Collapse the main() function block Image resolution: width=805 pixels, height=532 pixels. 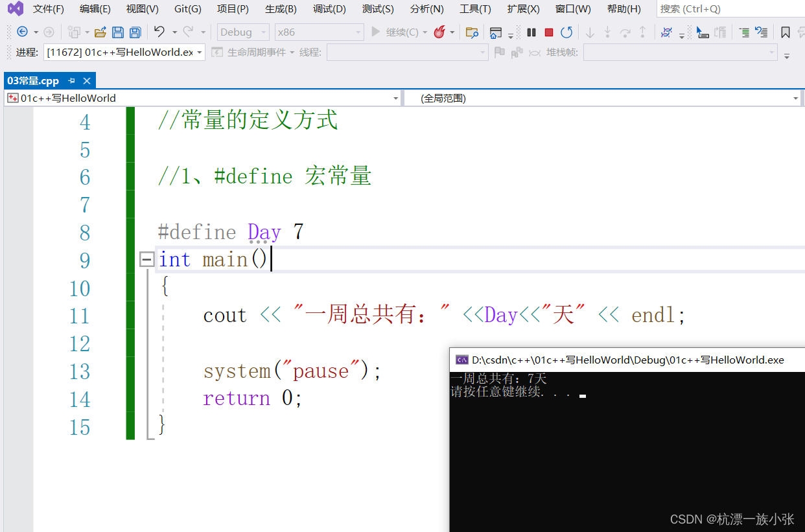[147, 260]
